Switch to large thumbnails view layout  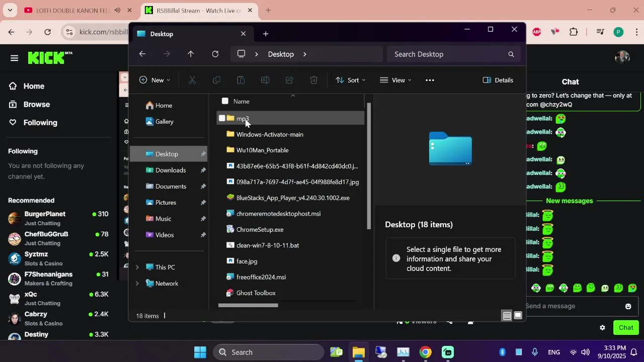click(x=518, y=316)
